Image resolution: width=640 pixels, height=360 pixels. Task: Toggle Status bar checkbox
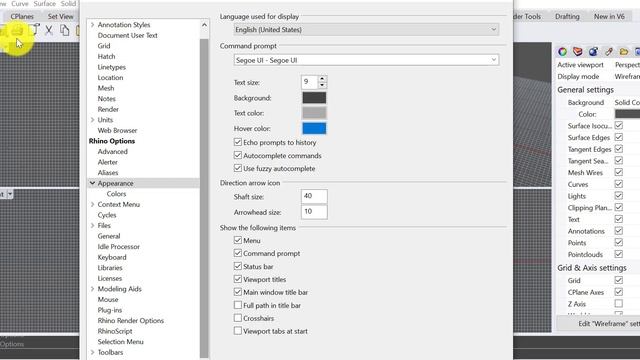click(x=238, y=266)
